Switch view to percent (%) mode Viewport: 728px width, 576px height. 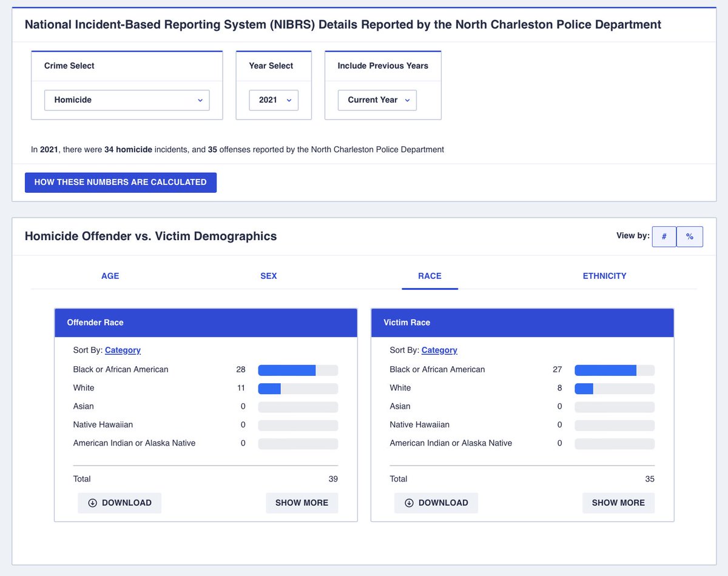click(690, 236)
